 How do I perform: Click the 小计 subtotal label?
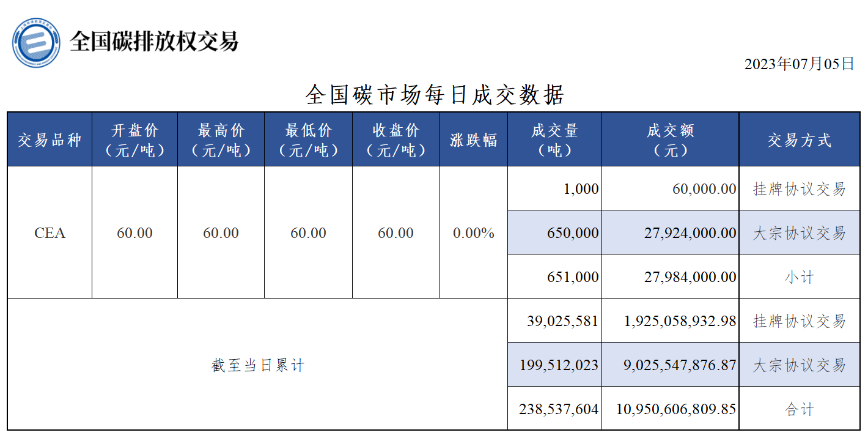pos(800,277)
